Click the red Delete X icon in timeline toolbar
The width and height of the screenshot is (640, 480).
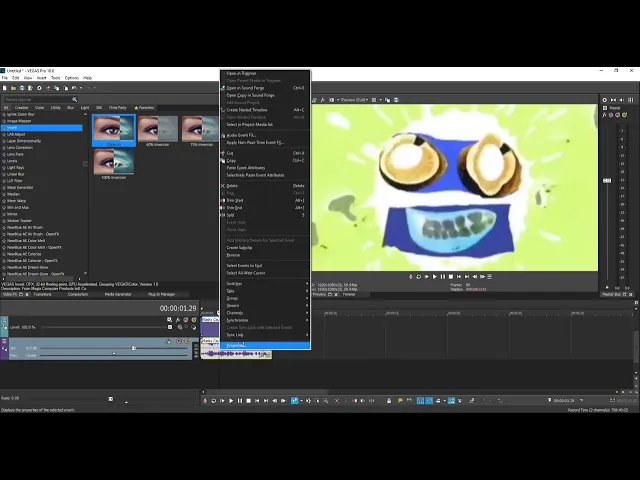(x=337, y=401)
